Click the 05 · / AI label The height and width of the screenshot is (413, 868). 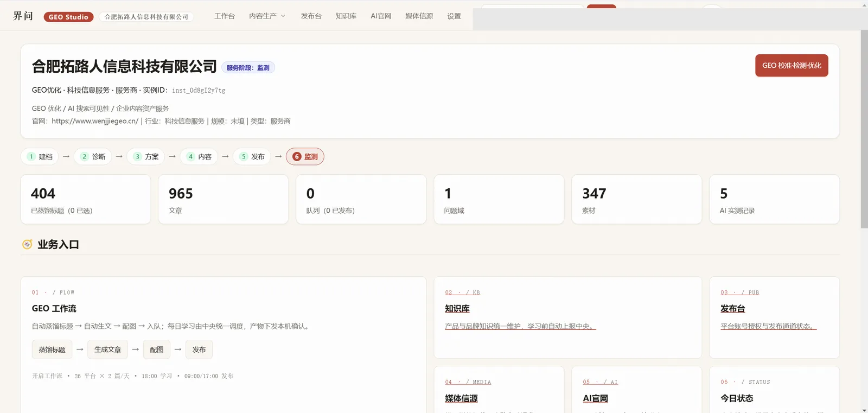[x=601, y=382]
